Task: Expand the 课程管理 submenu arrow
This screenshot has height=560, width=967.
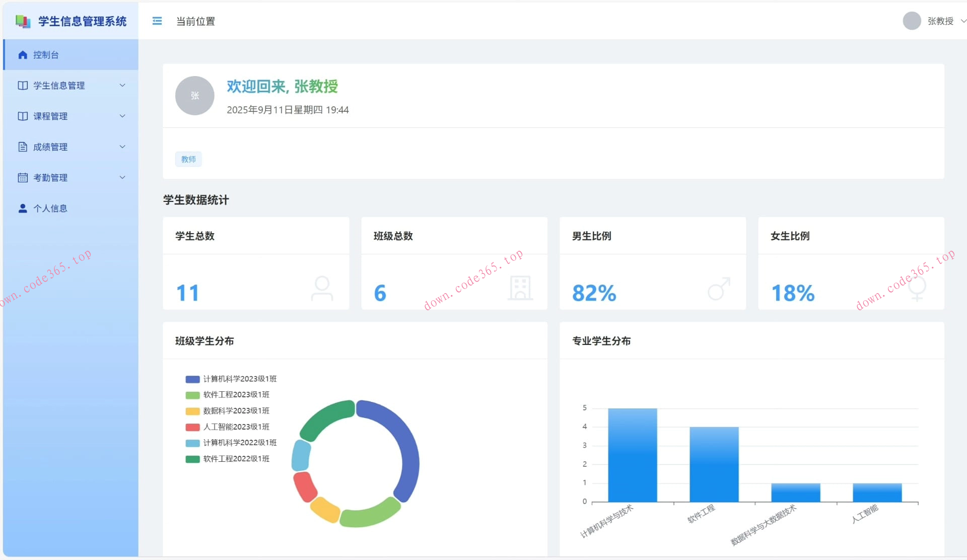Action: coord(122,116)
